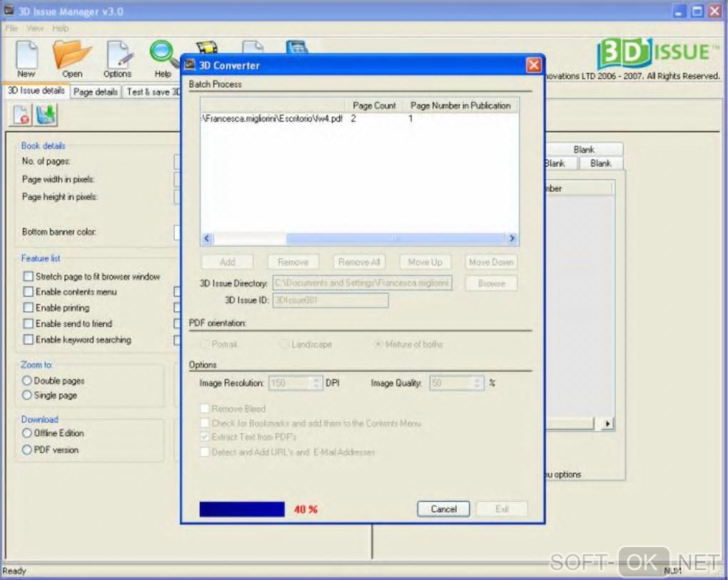Click the 40 % progress label
728x580 pixels.
coord(305,509)
